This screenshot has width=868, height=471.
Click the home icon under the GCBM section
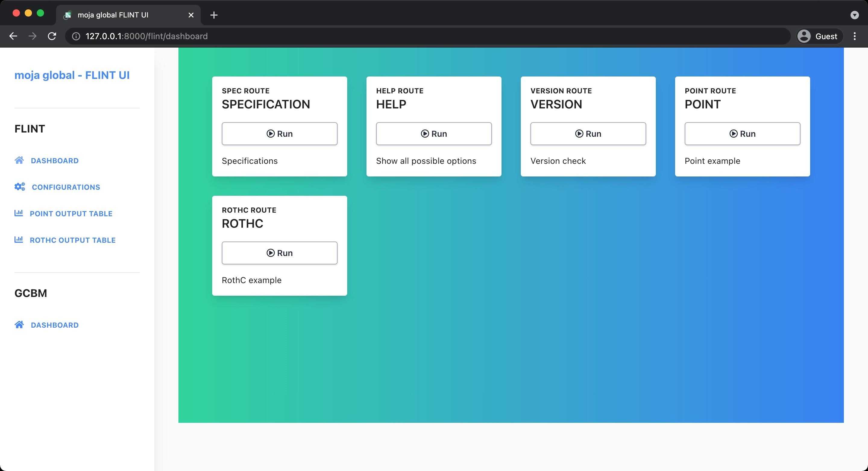click(19, 325)
